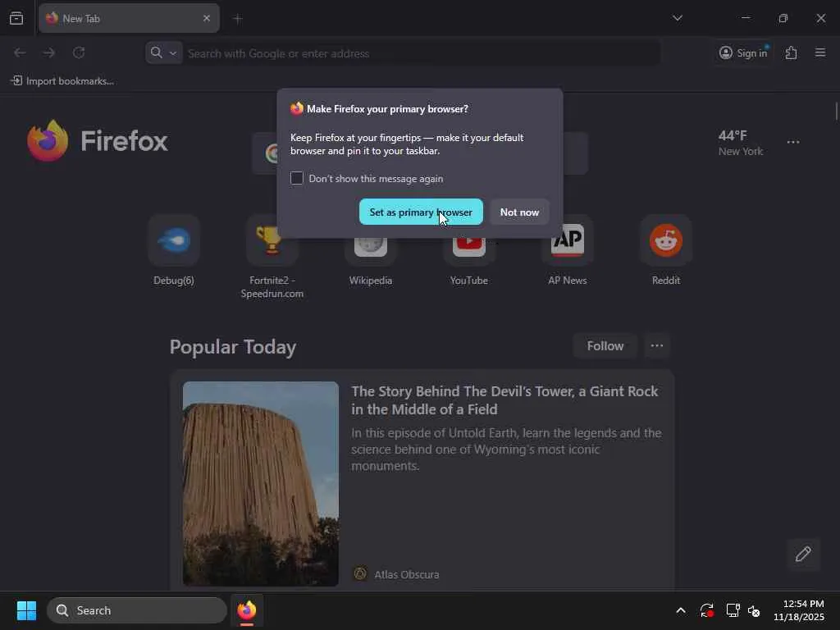The width and height of the screenshot is (840, 630).
Task: Go back with the back arrow
Action: click(x=21, y=52)
